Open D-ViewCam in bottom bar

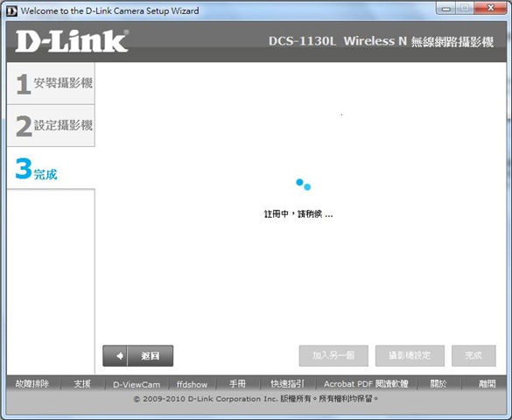point(137,384)
